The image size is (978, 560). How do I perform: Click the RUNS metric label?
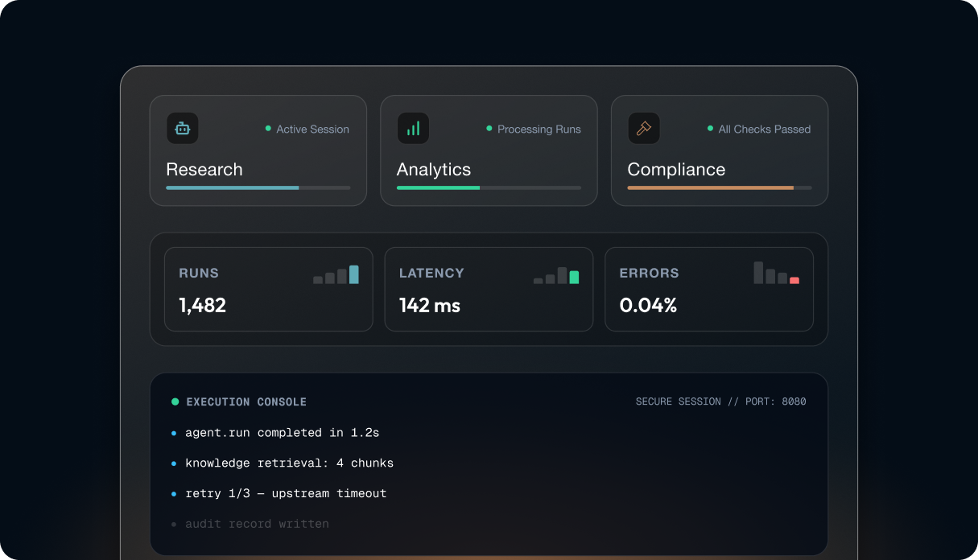(x=199, y=273)
